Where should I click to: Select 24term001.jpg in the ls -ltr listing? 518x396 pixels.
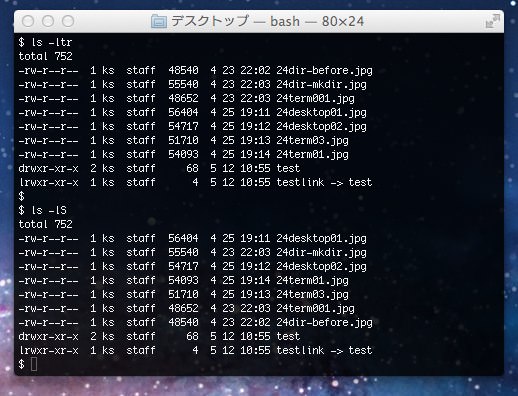tap(315, 99)
